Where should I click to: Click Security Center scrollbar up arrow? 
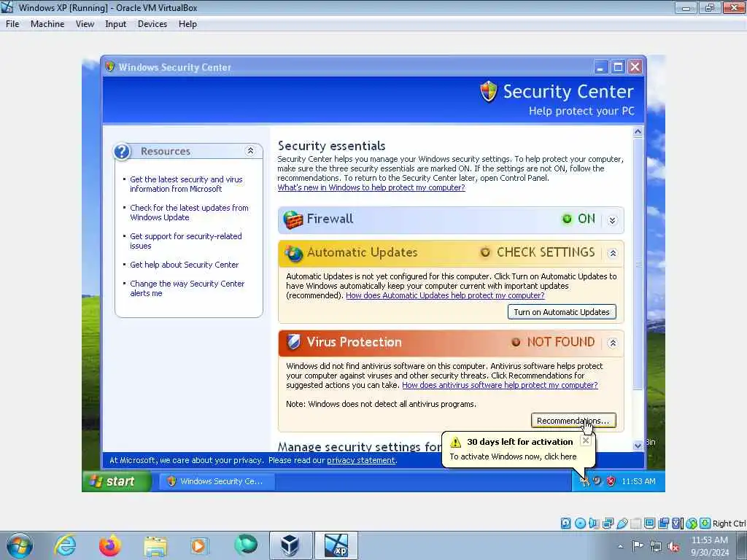click(x=638, y=132)
